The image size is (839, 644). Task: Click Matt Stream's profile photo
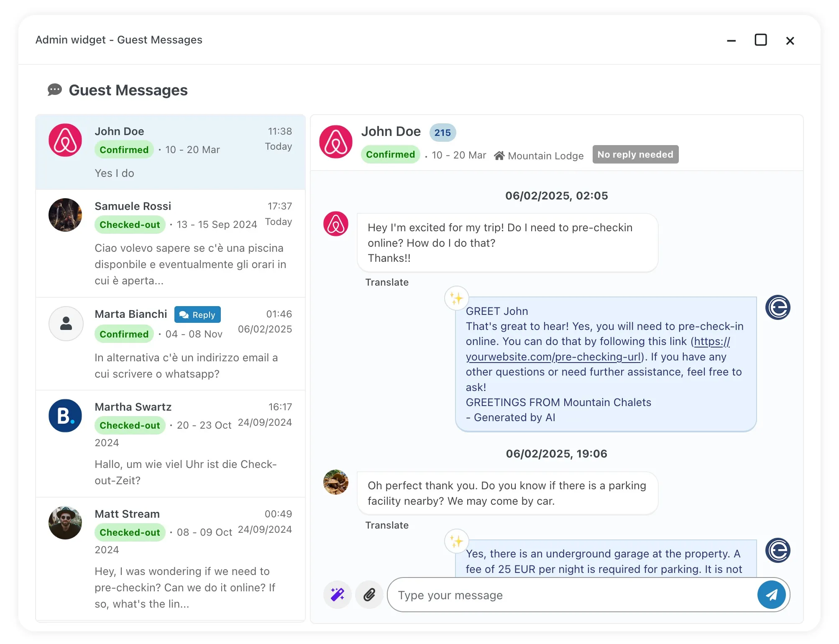click(x=65, y=523)
